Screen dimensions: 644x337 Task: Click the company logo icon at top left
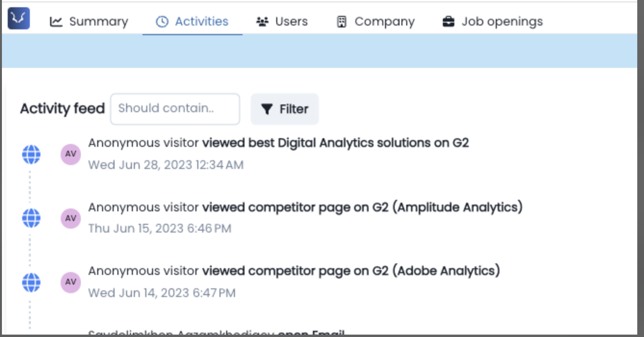tap(19, 19)
